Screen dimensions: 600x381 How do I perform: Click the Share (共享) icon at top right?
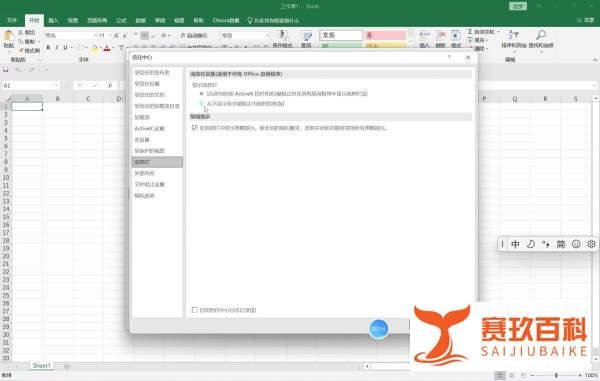[x=585, y=20]
